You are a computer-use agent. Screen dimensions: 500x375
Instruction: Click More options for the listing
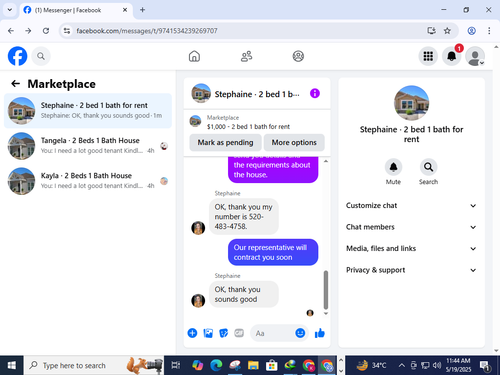[x=294, y=142]
